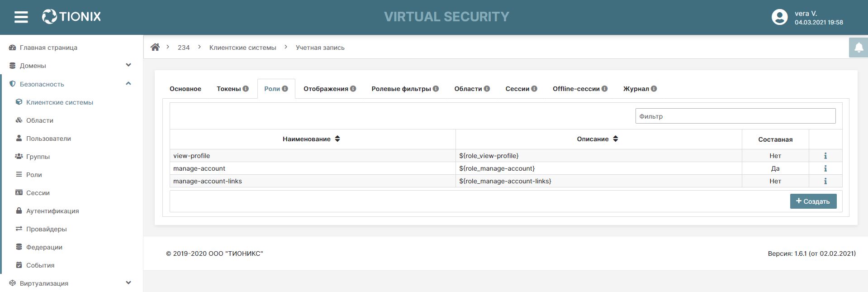Screen dimensions: 868x292
Task: Show info for manage-account role
Action: tap(825, 168)
